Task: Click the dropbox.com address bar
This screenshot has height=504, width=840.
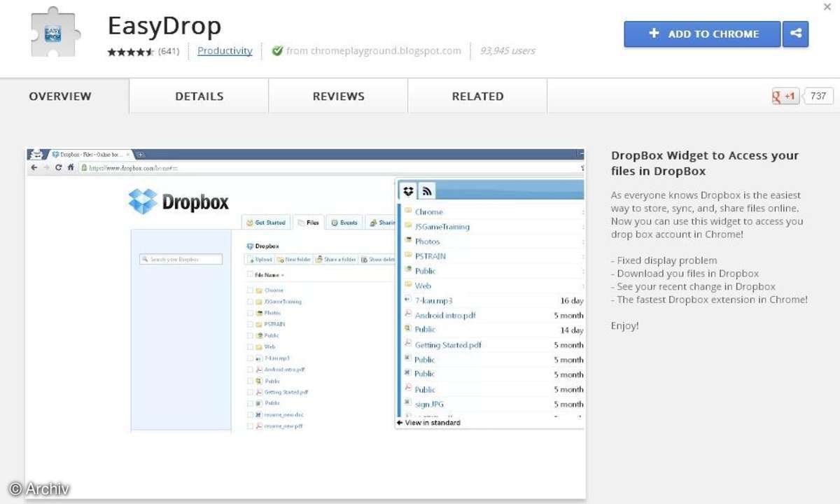Action: (x=329, y=168)
